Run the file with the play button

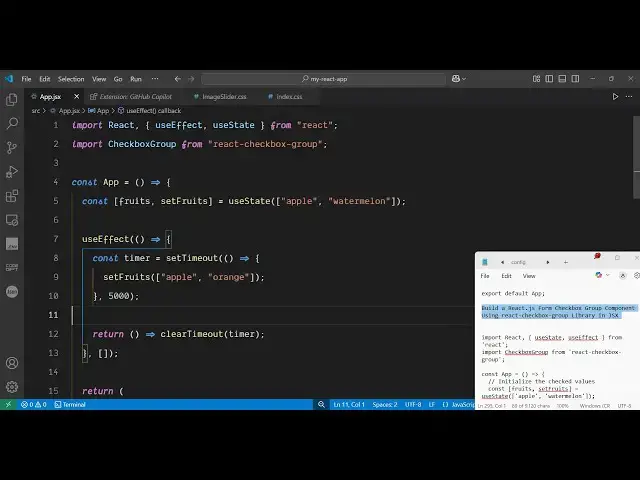tap(615, 97)
